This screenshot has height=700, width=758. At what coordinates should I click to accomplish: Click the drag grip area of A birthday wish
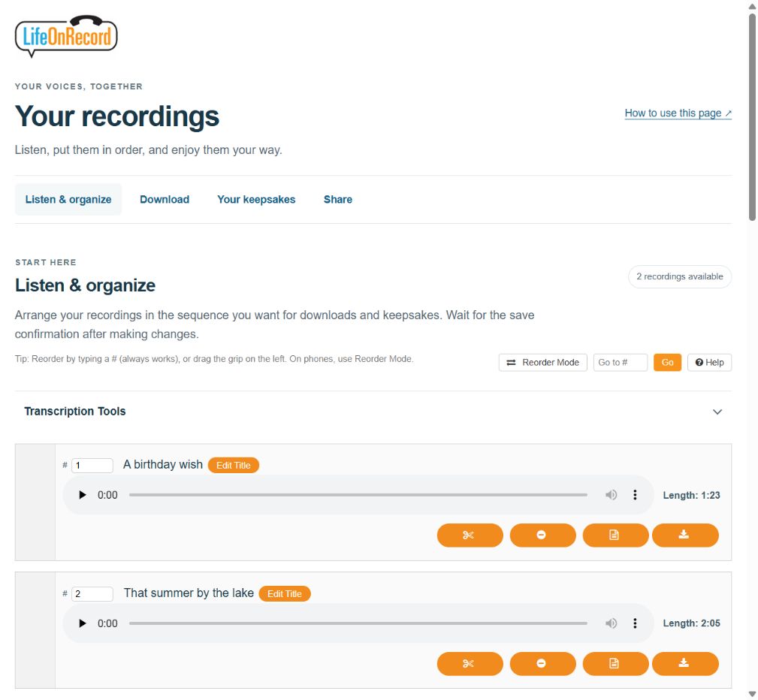[x=35, y=502]
